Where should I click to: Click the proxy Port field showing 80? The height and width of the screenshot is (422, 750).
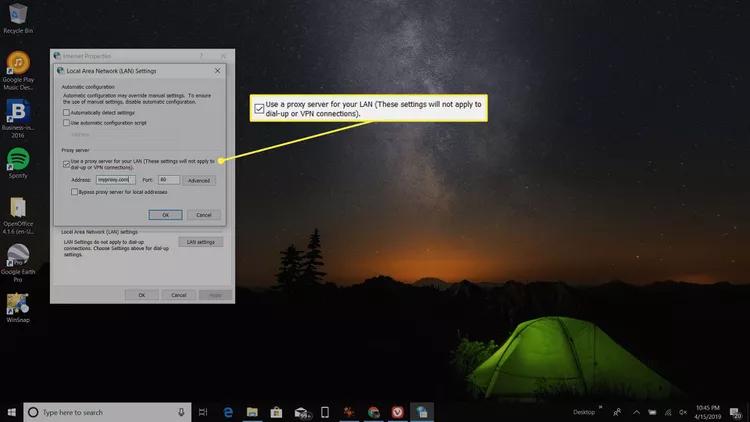tap(169, 180)
